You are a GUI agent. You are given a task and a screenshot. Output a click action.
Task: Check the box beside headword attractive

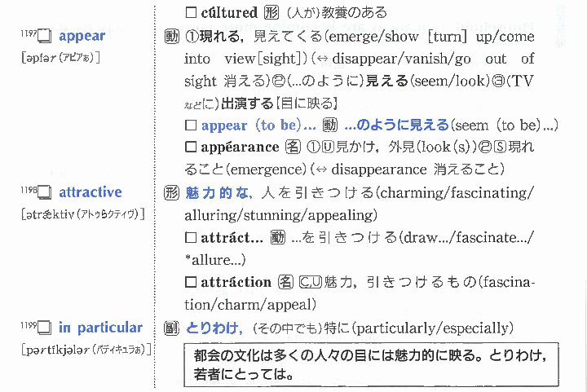(x=44, y=193)
